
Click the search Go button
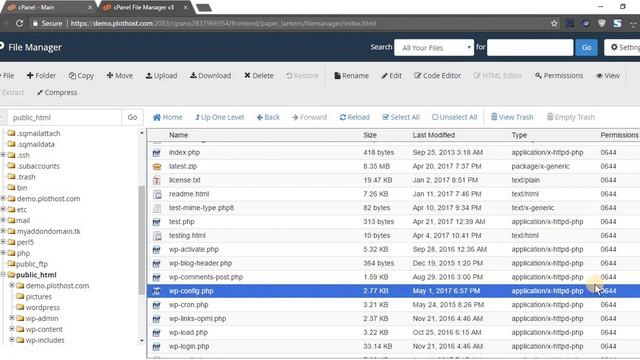click(587, 47)
